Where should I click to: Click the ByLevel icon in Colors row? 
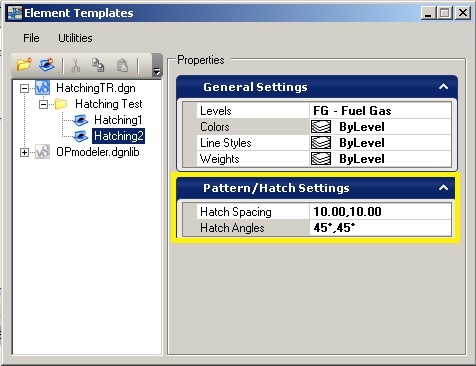[x=321, y=127]
